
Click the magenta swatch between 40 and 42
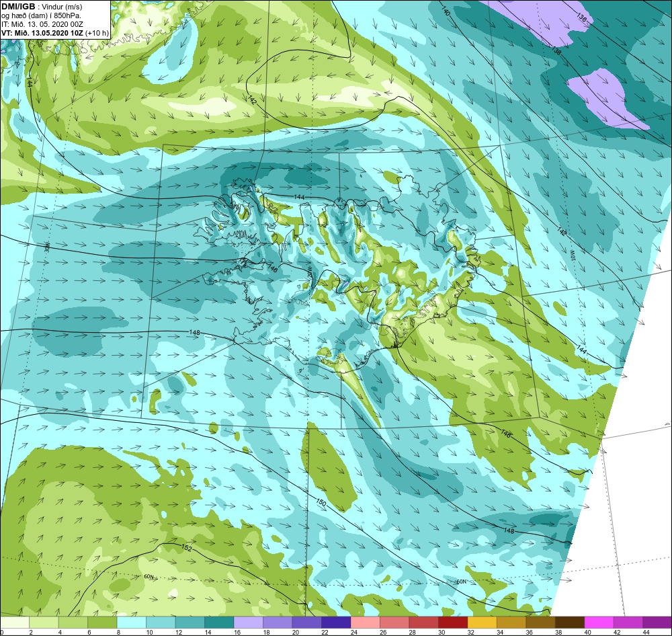pos(598,623)
